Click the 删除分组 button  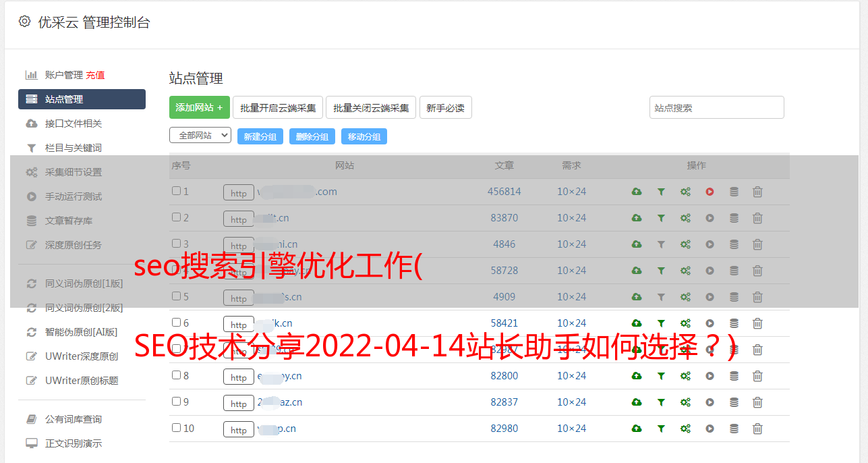click(312, 136)
